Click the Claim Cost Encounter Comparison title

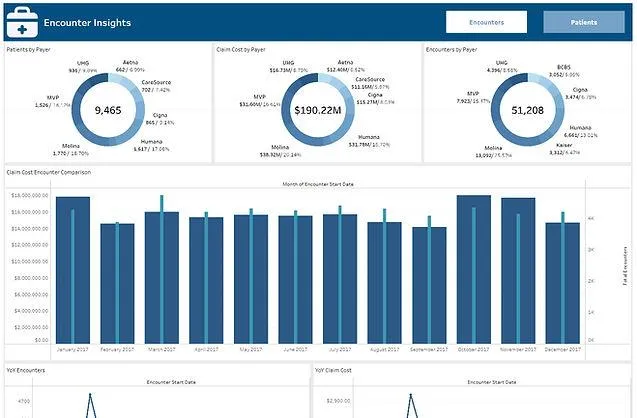(x=49, y=172)
